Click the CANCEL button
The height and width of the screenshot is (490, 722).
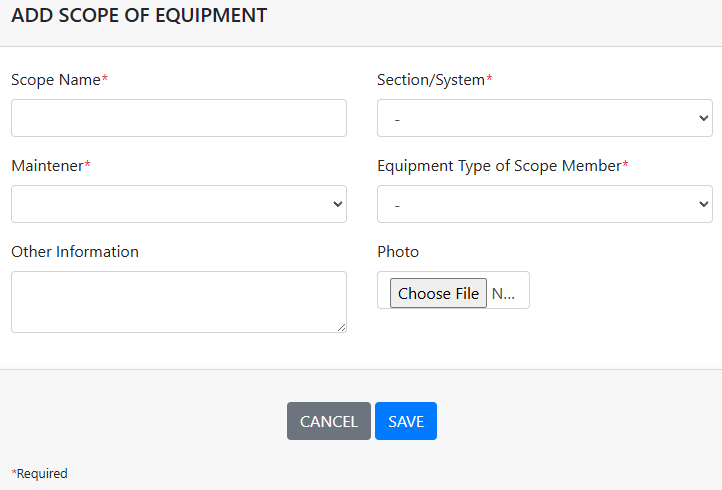pos(328,421)
